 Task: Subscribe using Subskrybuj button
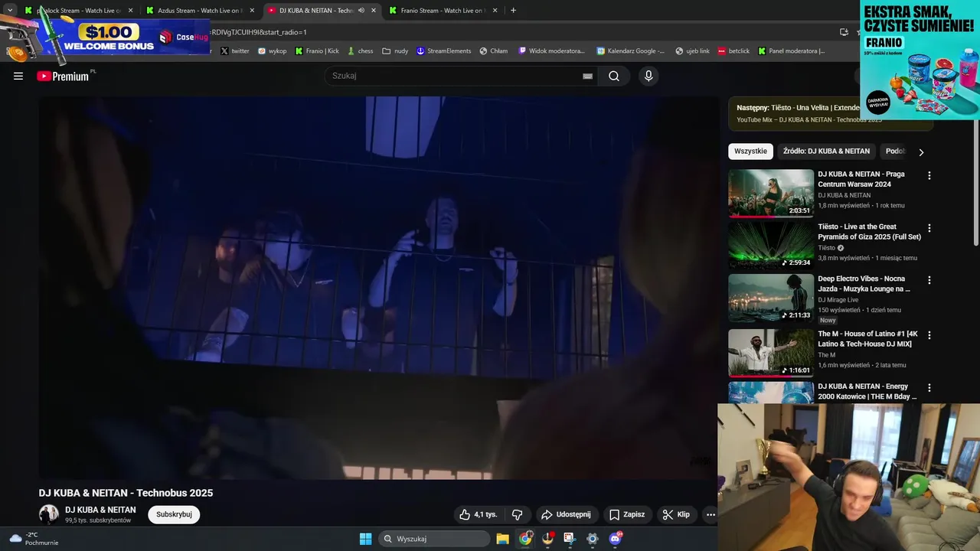click(x=174, y=514)
